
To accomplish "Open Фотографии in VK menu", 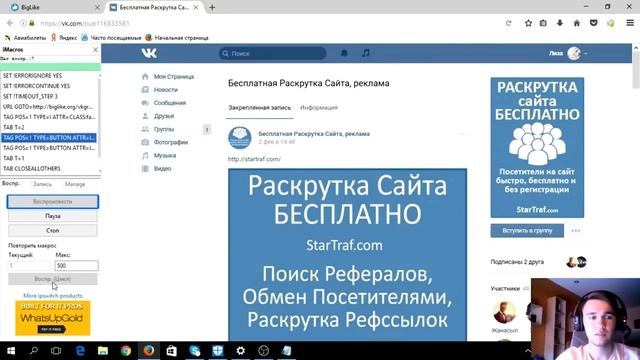I will [171, 142].
